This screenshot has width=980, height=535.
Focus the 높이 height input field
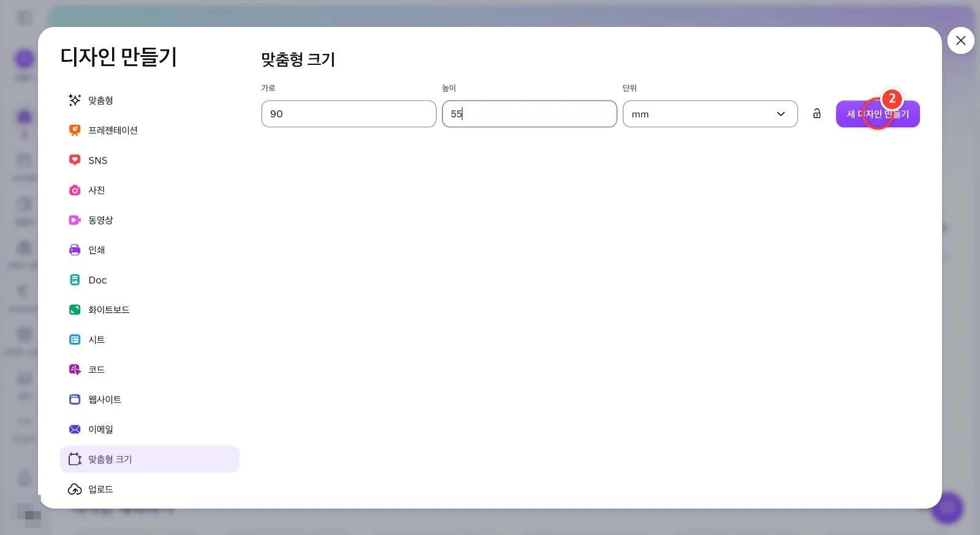[x=529, y=114]
